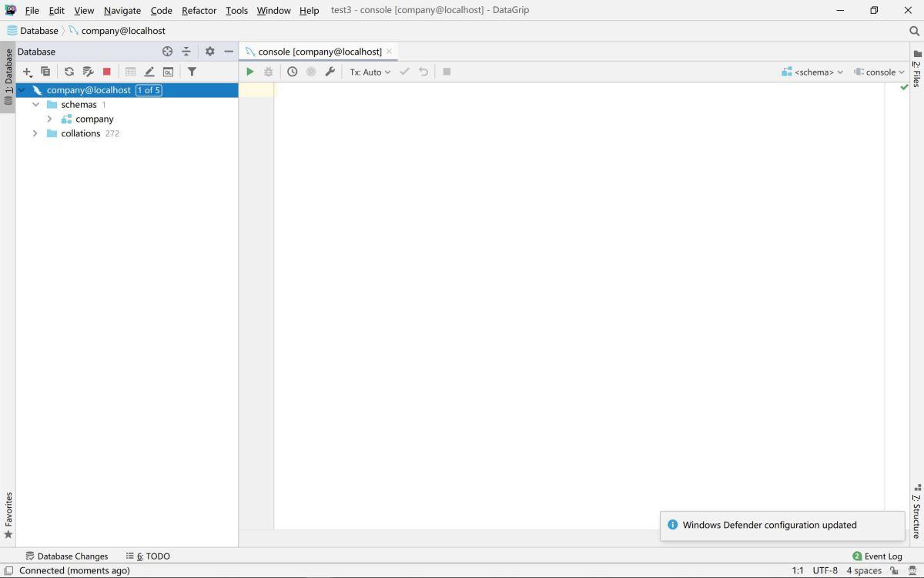Open the Tx: Auto transaction mode dropdown
Image resolution: width=924 pixels, height=578 pixels.
(x=370, y=72)
